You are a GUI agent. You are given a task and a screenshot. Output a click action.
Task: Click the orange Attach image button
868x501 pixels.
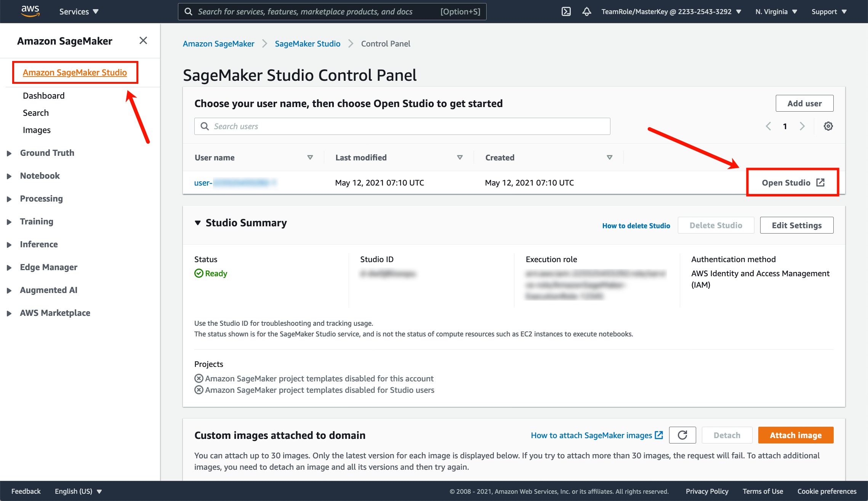tap(796, 435)
